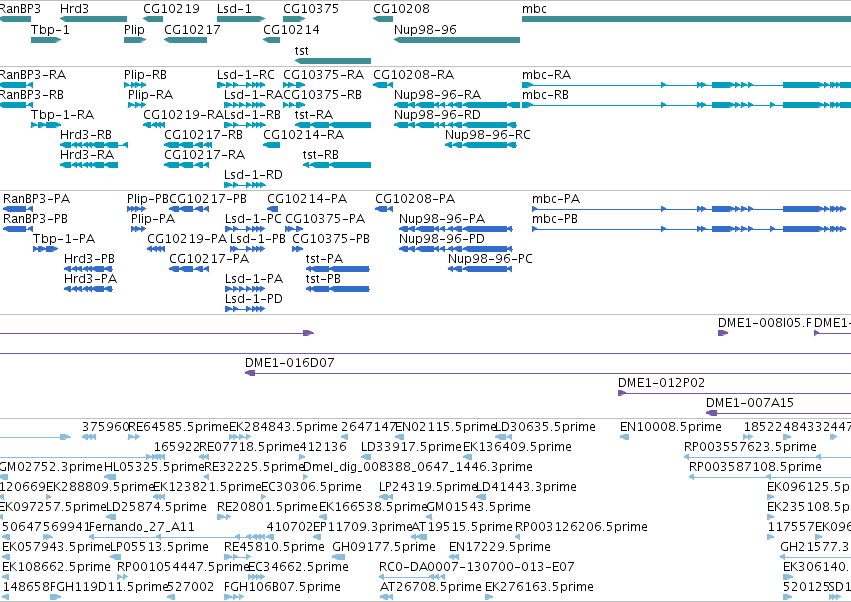
Task: Click the Hrd3-RB transcript label
Action: pyautogui.click(x=86, y=135)
